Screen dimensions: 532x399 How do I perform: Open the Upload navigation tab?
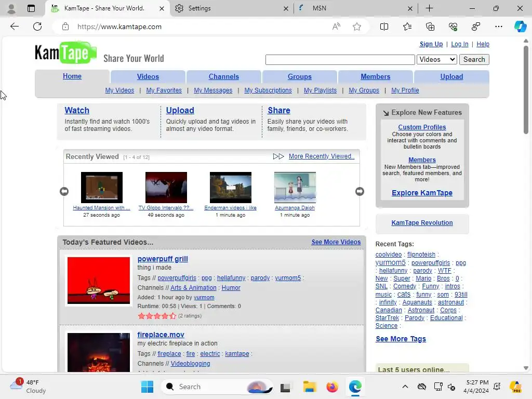pyautogui.click(x=451, y=77)
